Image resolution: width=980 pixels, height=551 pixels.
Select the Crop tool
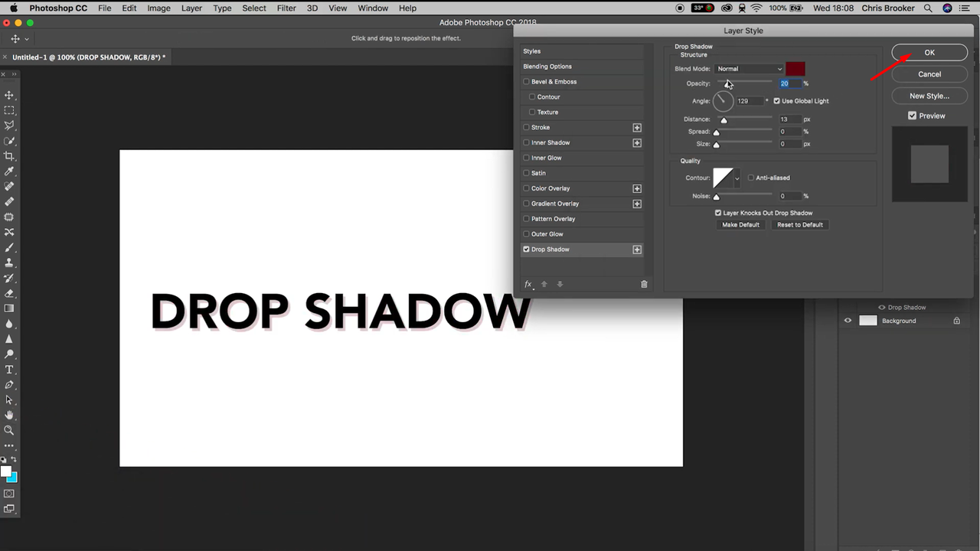[10, 155]
